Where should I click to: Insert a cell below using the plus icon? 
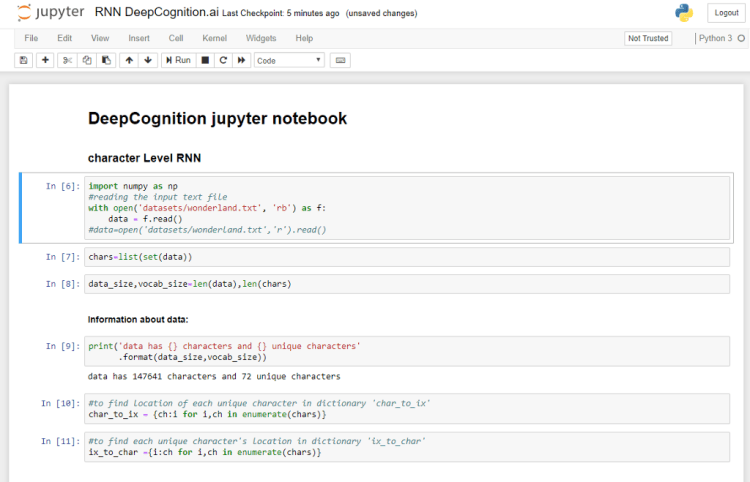pos(45,60)
